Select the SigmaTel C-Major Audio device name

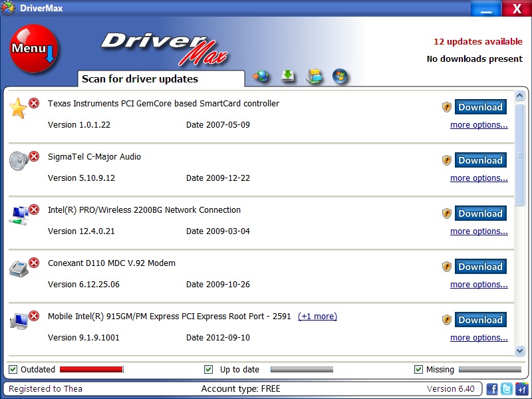coord(94,157)
